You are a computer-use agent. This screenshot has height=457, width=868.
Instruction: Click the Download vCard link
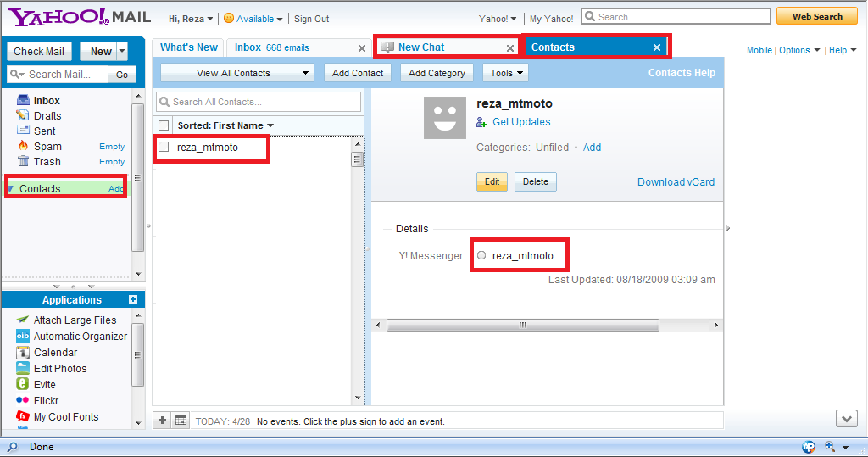tap(676, 181)
